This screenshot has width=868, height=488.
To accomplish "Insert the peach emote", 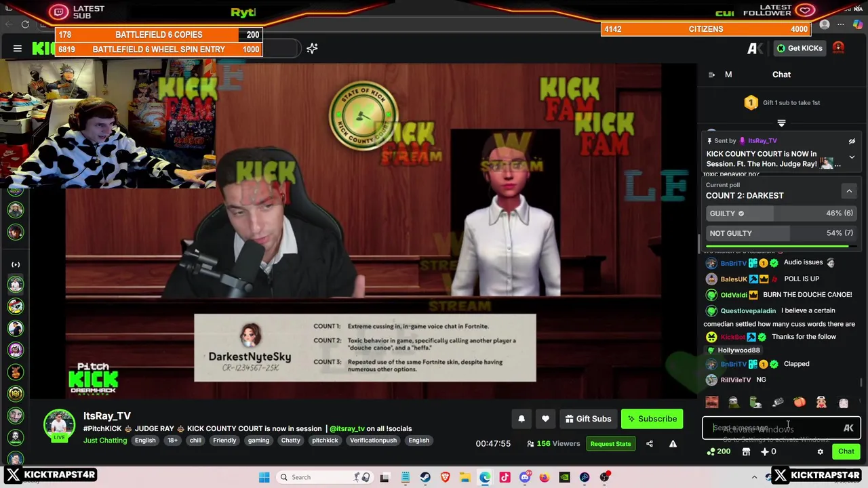I will coord(800,403).
